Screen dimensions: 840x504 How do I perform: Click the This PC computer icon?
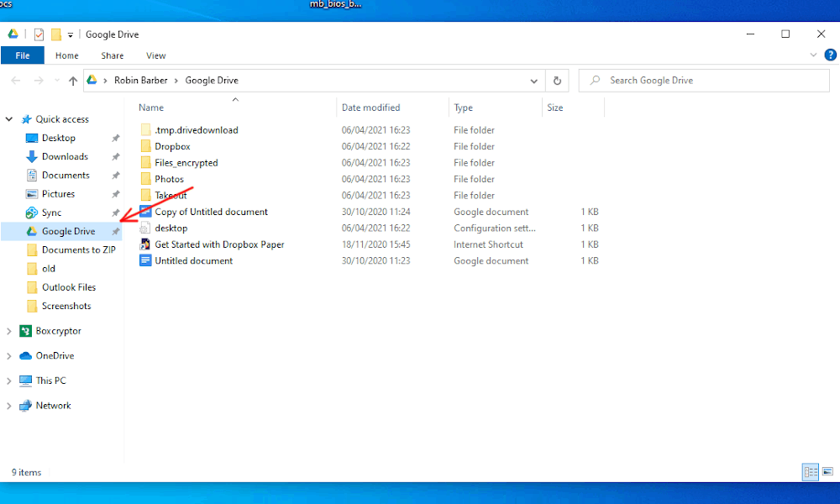[25, 381]
